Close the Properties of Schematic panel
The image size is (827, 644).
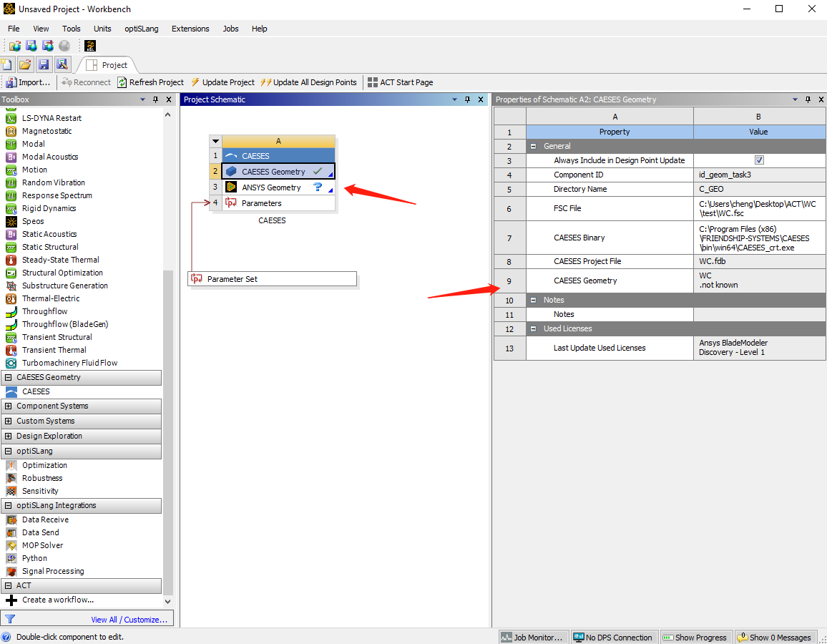[x=821, y=99]
